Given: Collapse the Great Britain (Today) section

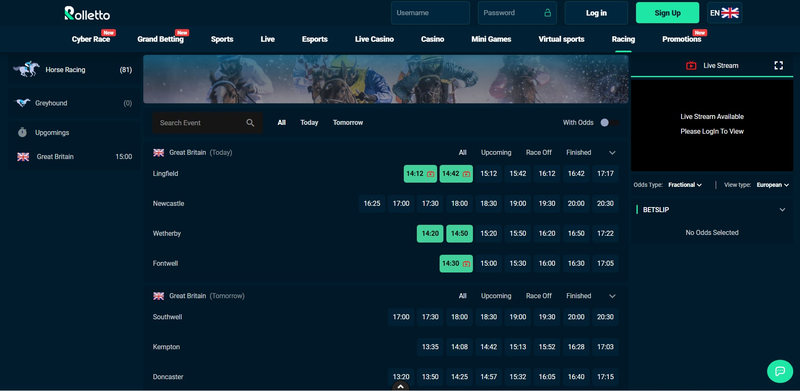Looking at the screenshot, I should pyautogui.click(x=612, y=153).
